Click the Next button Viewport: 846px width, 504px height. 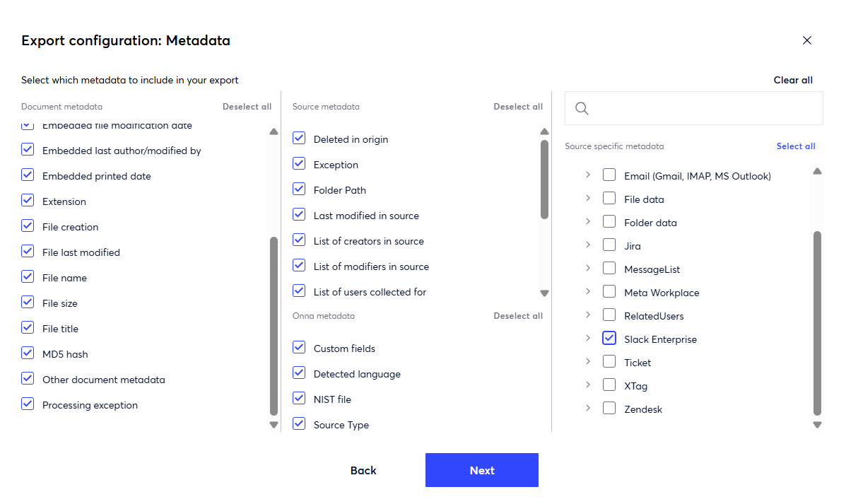point(481,470)
